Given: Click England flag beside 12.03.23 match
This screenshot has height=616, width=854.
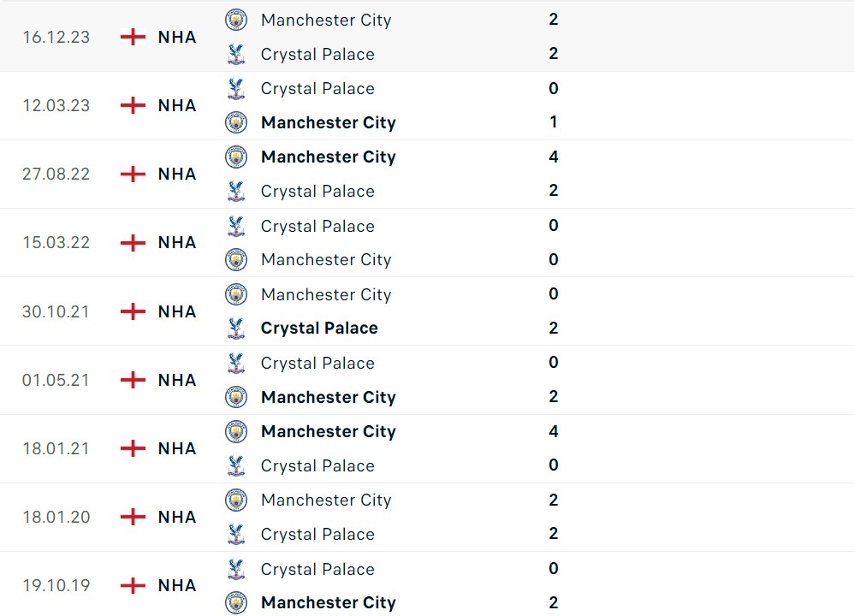Looking at the screenshot, I should [x=133, y=105].
